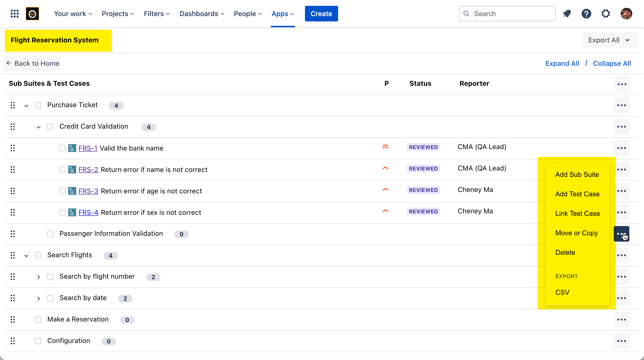Select Move or Copy menu option

[x=576, y=233]
